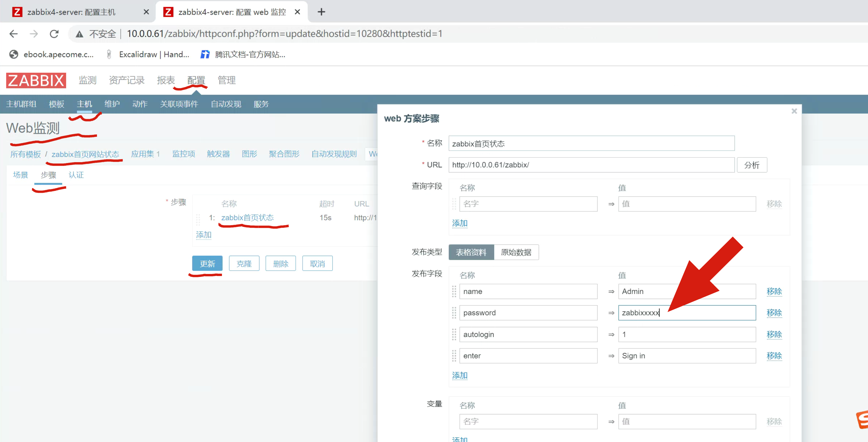Click drag handle beside password field row
This screenshot has width=868, height=442.
pyautogui.click(x=454, y=313)
